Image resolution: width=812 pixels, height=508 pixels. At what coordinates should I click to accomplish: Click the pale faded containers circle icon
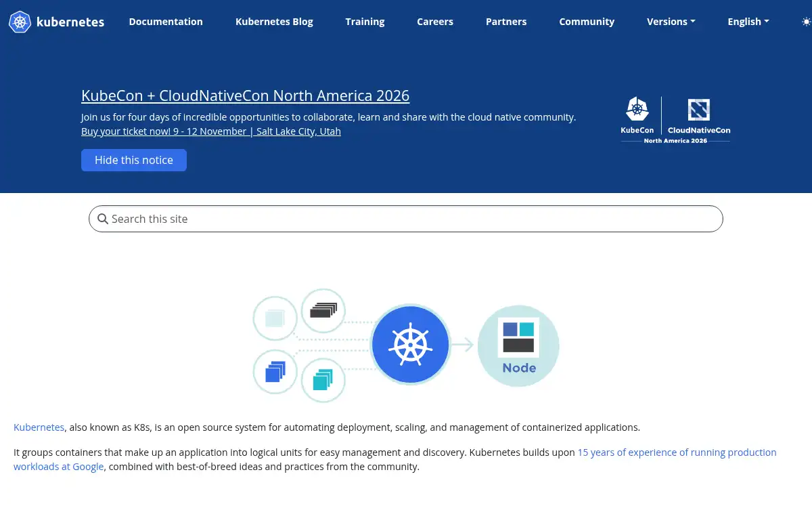tap(275, 318)
